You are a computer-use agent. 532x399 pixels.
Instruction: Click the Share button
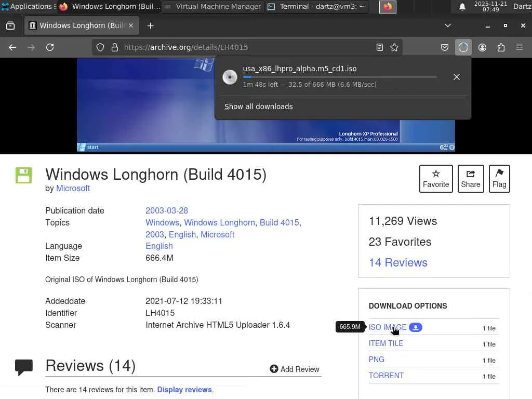(471, 179)
